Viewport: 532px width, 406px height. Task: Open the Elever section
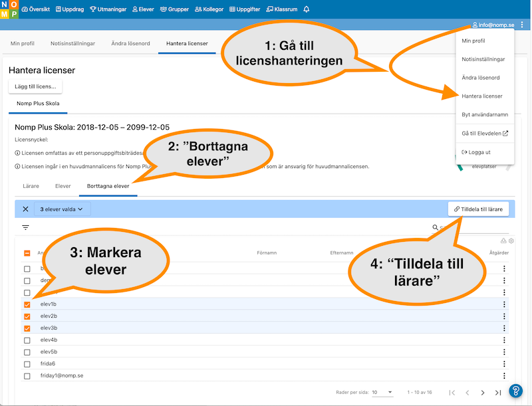(x=143, y=9)
